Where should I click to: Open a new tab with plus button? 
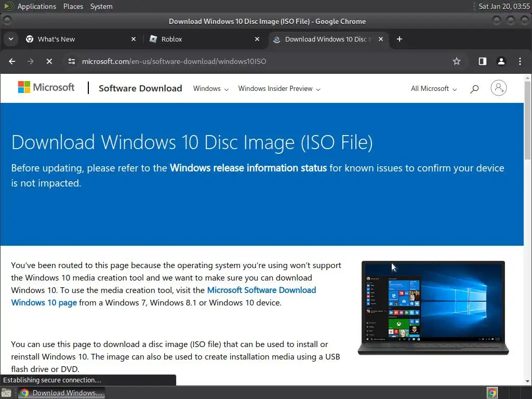[400, 39]
